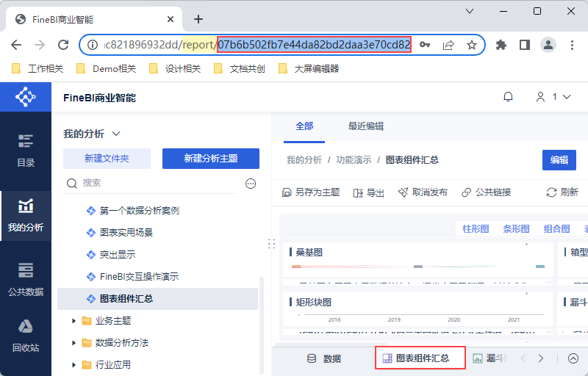Click the FineBI logo icon
588x376 pixels.
pos(26,97)
